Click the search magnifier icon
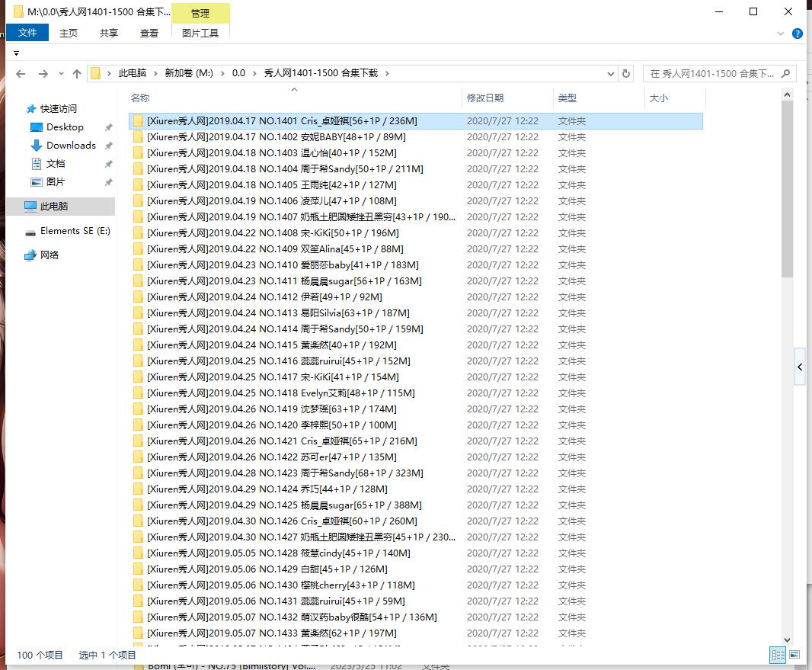Viewport: 812px width, 670px height. click(785, 74)
